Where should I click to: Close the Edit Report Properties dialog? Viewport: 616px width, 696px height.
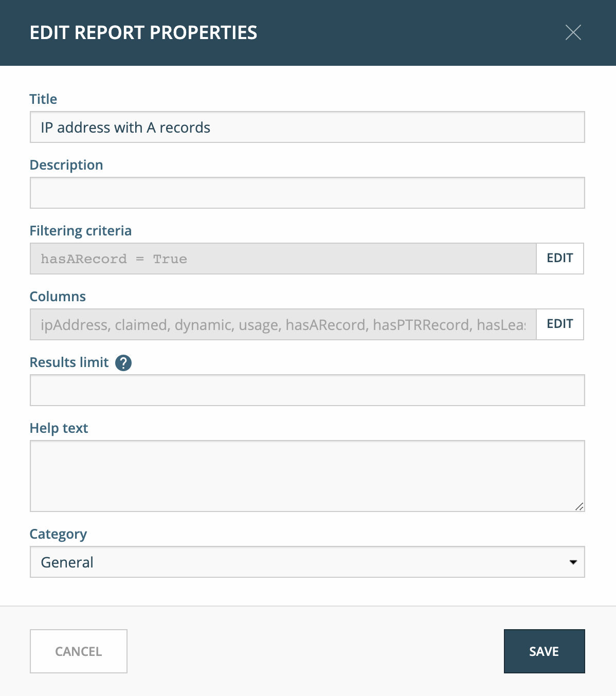click(573, 32)
